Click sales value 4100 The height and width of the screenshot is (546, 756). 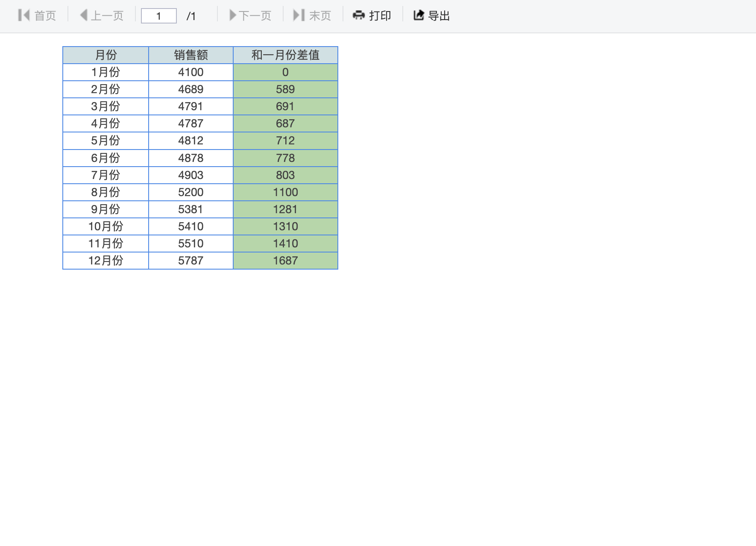191,72
